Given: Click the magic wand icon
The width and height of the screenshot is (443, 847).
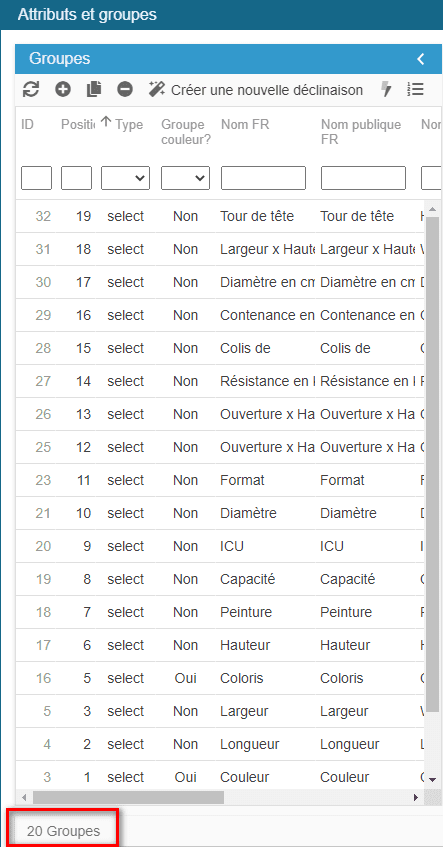Looking at the screenshot, I should (x=157, y=89).
